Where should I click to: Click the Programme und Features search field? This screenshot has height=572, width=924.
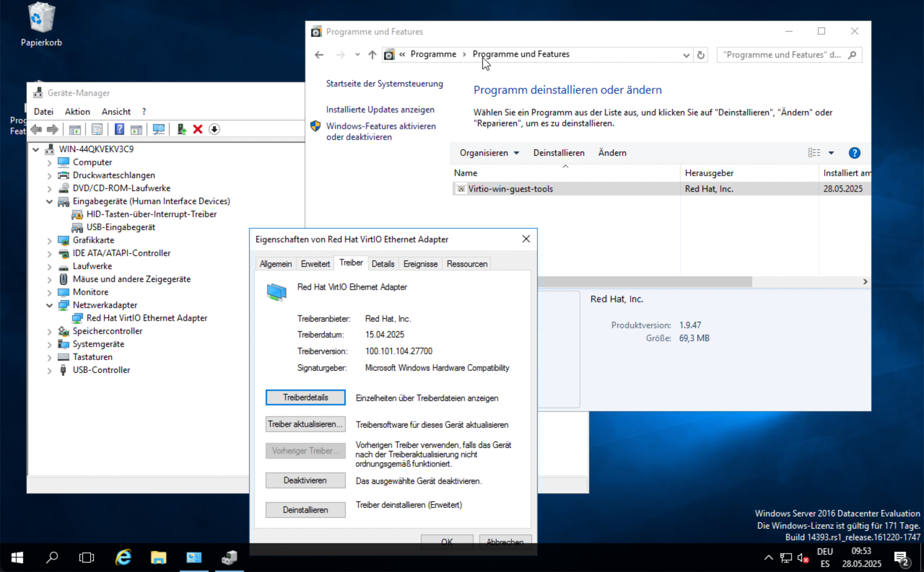[782, 55]
